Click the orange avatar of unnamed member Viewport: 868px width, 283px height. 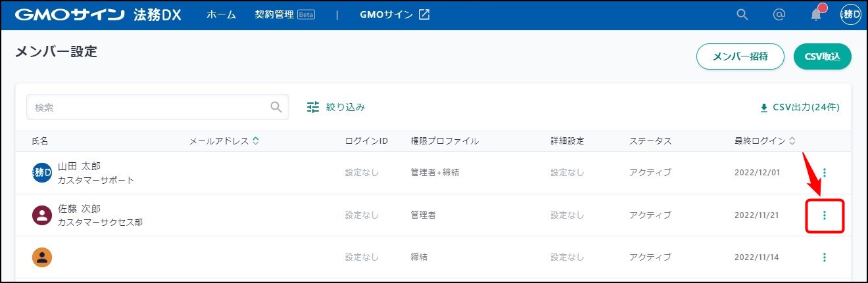click(42, 257)
